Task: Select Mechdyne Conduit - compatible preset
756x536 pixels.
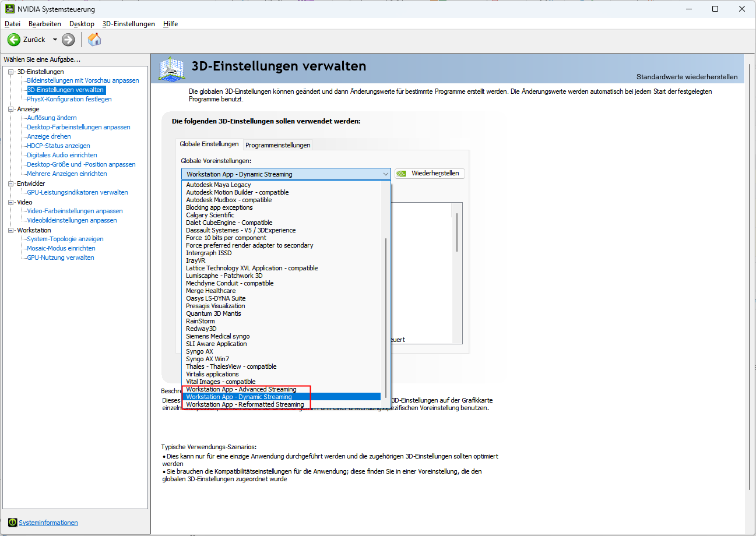Action: pos(281,283)
